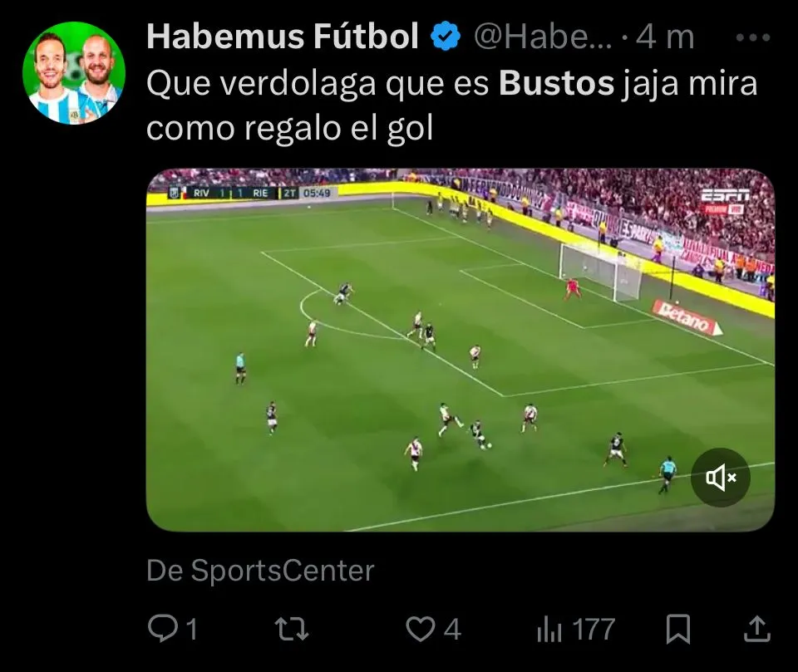Play the River match video
798x672 pixels.
pyautogui.click(x=460, y=350)
